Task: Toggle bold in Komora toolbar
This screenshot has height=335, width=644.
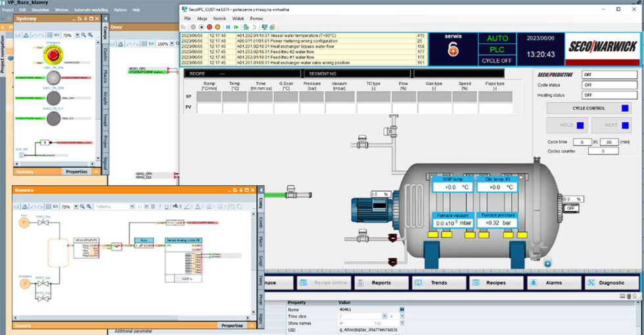Action: point(152,206)
